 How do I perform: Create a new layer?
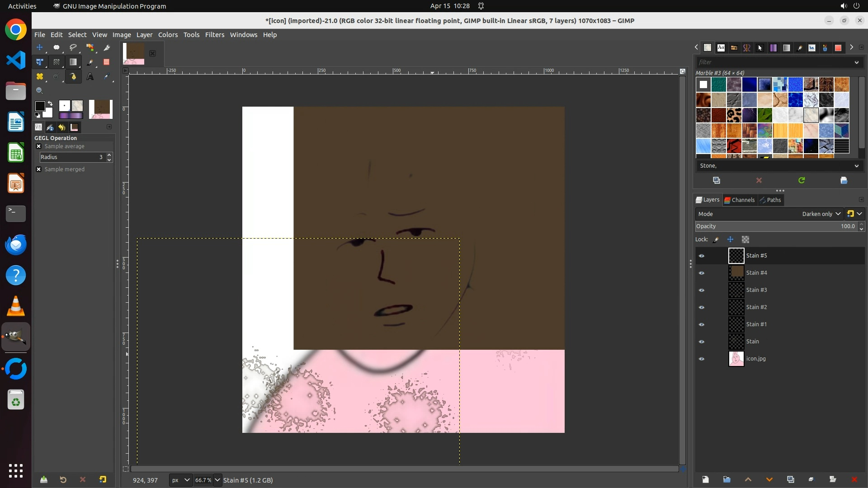pos(705,479)
